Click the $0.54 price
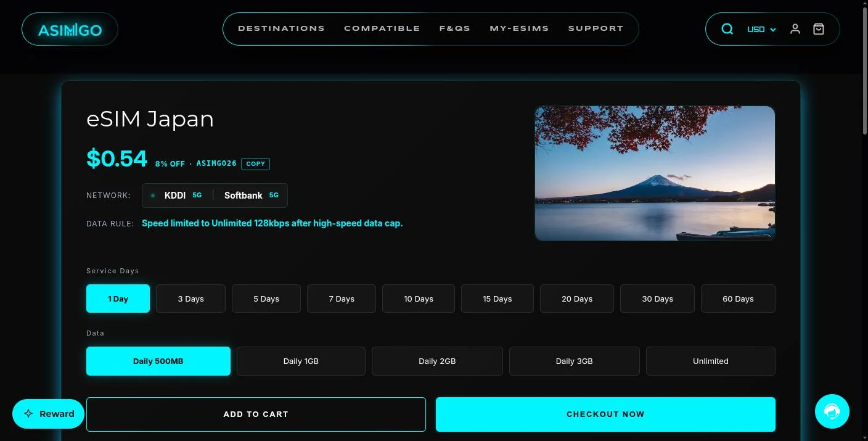 117,159
